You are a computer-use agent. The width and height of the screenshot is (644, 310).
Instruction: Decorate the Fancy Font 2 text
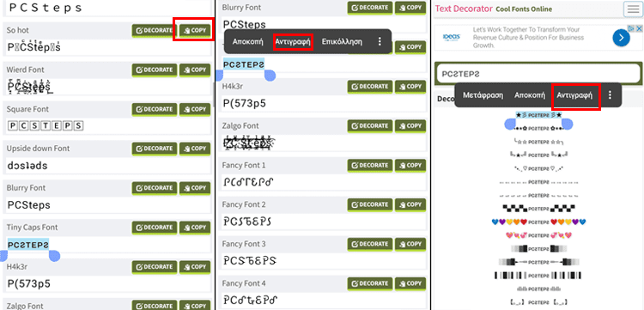[x=369, y=205]
